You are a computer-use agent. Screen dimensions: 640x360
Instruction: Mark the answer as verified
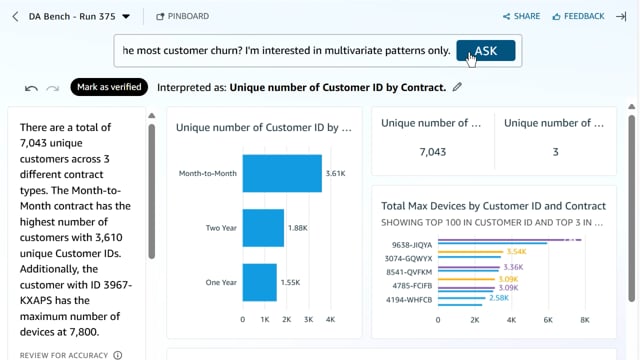(109, 87)
